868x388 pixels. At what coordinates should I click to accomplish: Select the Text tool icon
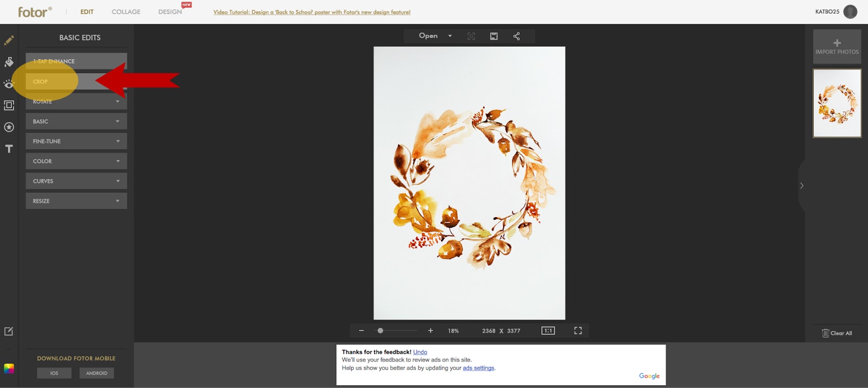[9, 149]
